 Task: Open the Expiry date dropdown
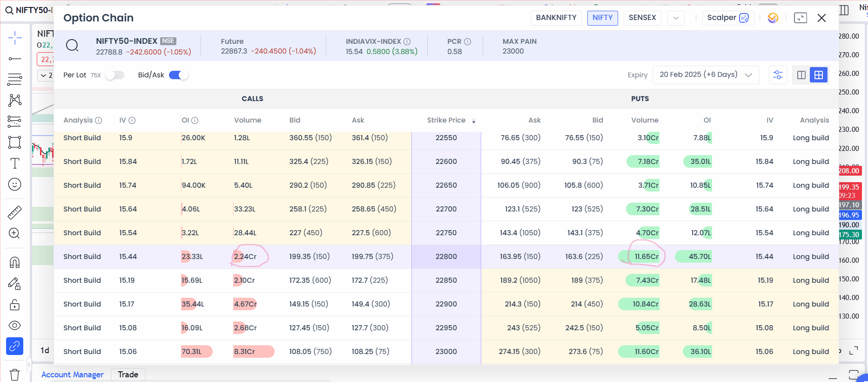(x=706, y=75)
